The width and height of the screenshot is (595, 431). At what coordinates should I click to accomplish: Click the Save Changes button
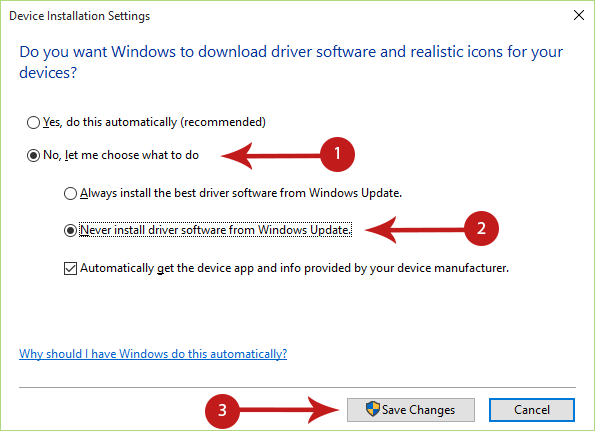coord(411,410)
